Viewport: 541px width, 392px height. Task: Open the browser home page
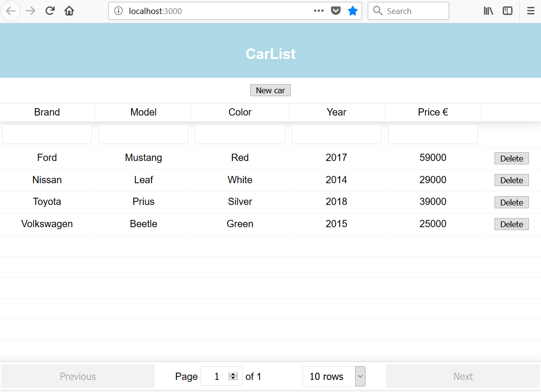point(69,11)
